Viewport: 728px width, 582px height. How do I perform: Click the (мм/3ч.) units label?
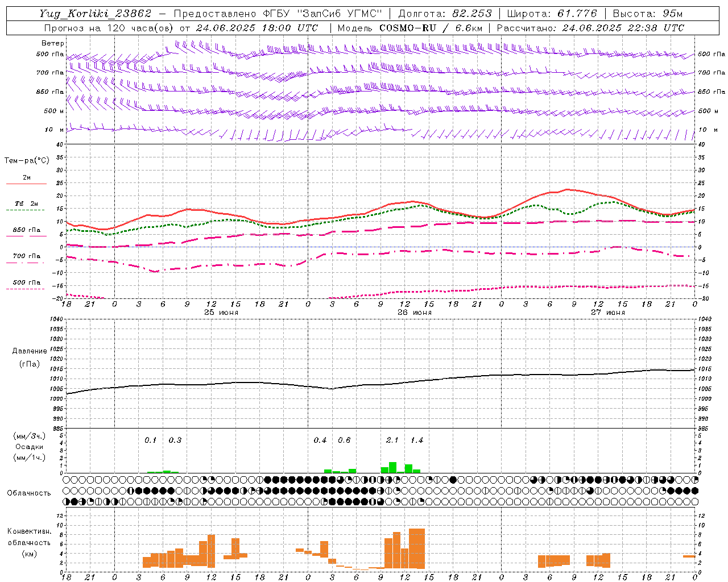coord(29,436)
